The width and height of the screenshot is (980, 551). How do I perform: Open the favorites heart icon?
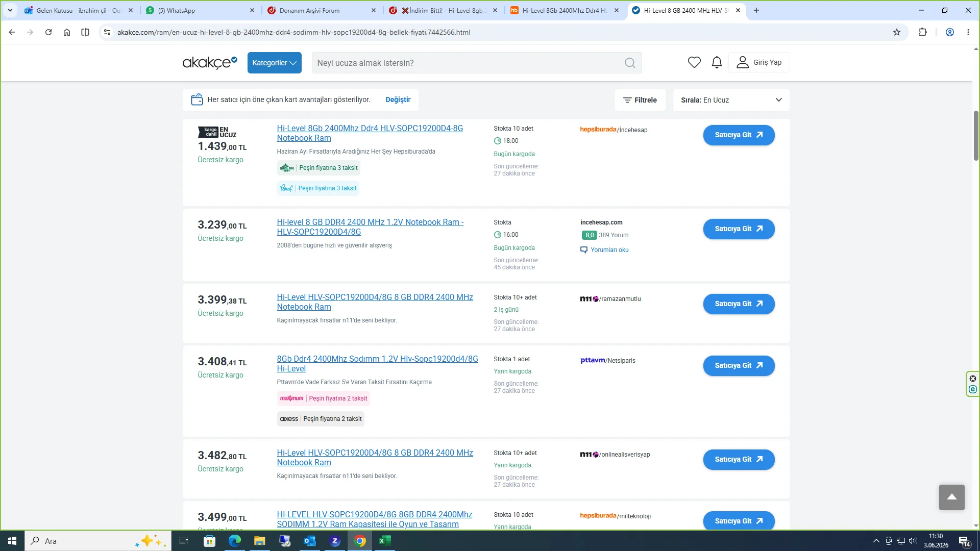click(x=694, y=62)
